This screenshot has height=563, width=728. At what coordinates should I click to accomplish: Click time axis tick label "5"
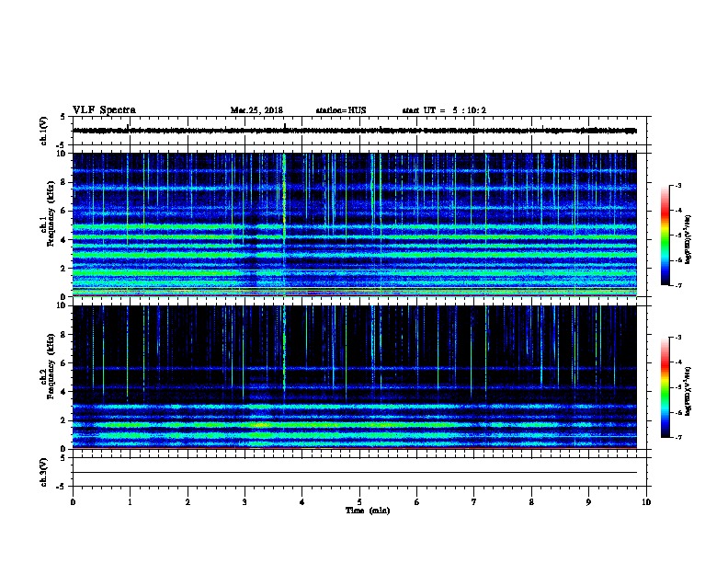coord(359,502)
